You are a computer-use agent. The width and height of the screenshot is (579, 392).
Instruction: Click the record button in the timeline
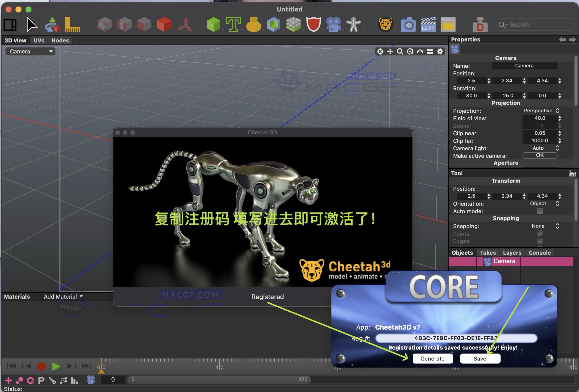click(x=42, y=366)
